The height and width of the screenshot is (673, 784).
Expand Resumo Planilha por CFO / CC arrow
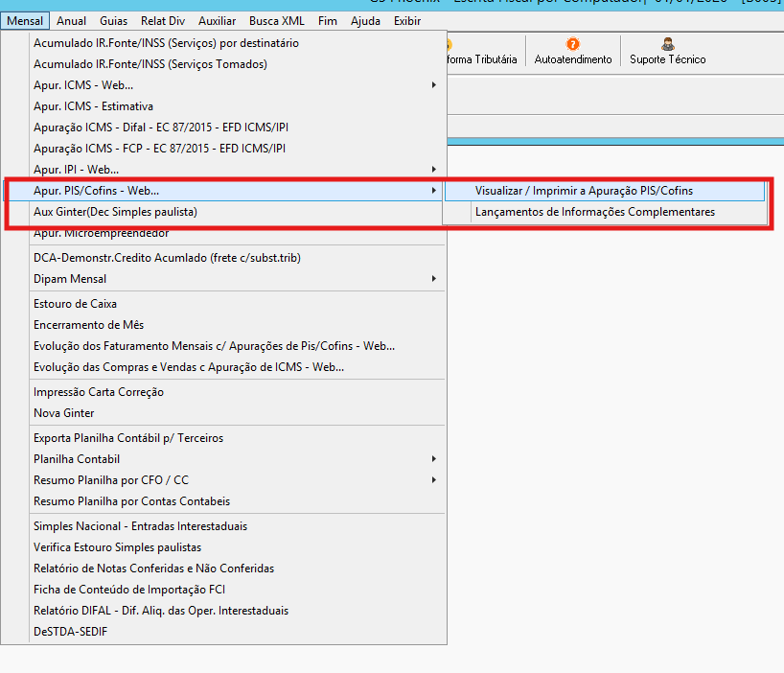tap(434, 480)
